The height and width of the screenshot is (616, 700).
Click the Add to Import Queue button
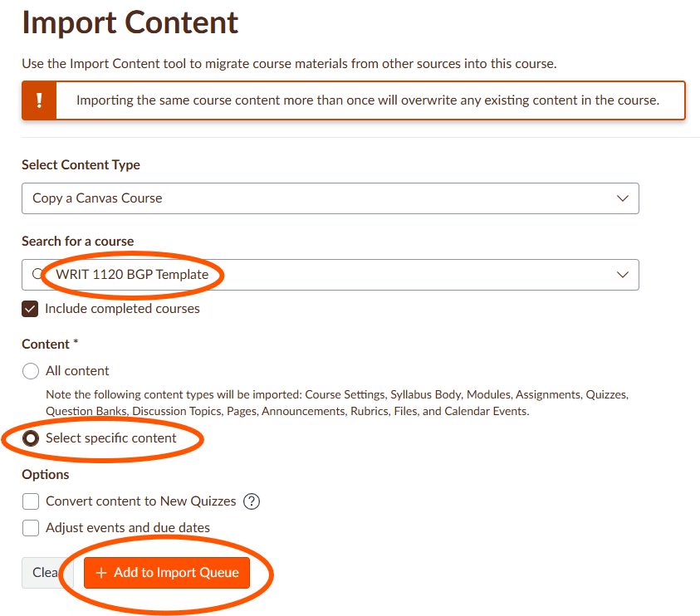167,572
